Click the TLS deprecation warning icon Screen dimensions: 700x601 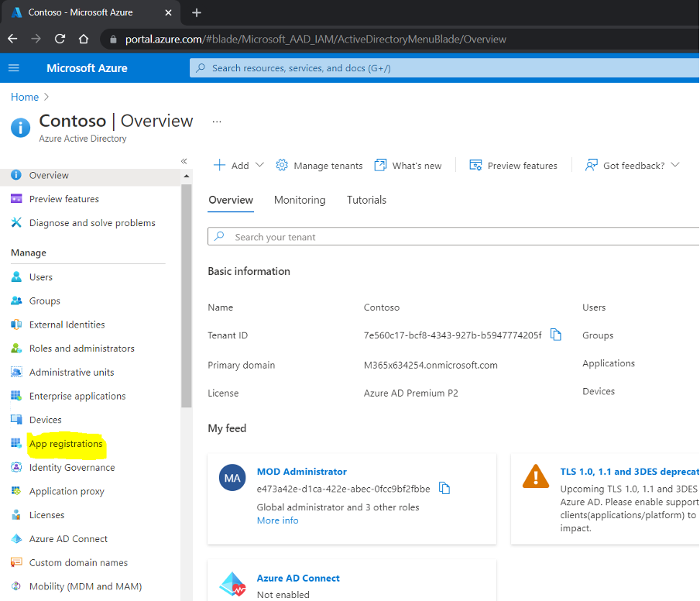point(536,476)
